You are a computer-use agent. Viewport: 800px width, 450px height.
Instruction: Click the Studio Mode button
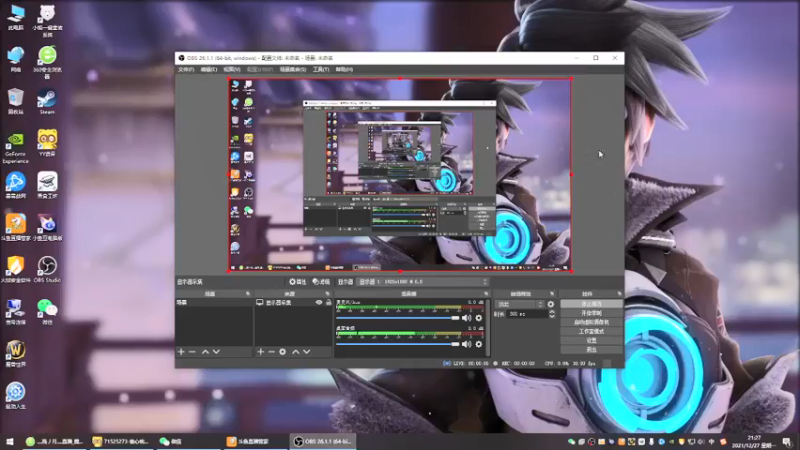pos(591,332)
